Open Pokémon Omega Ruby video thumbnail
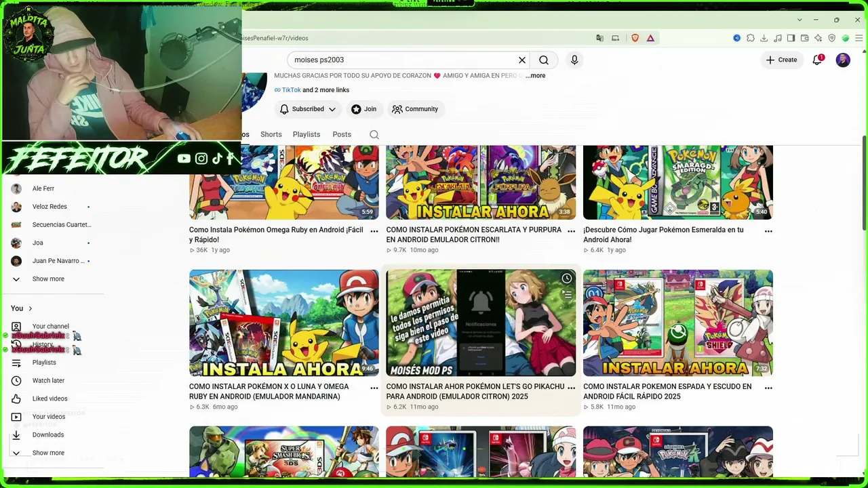868x488 pixels. (x=284, y=182)
